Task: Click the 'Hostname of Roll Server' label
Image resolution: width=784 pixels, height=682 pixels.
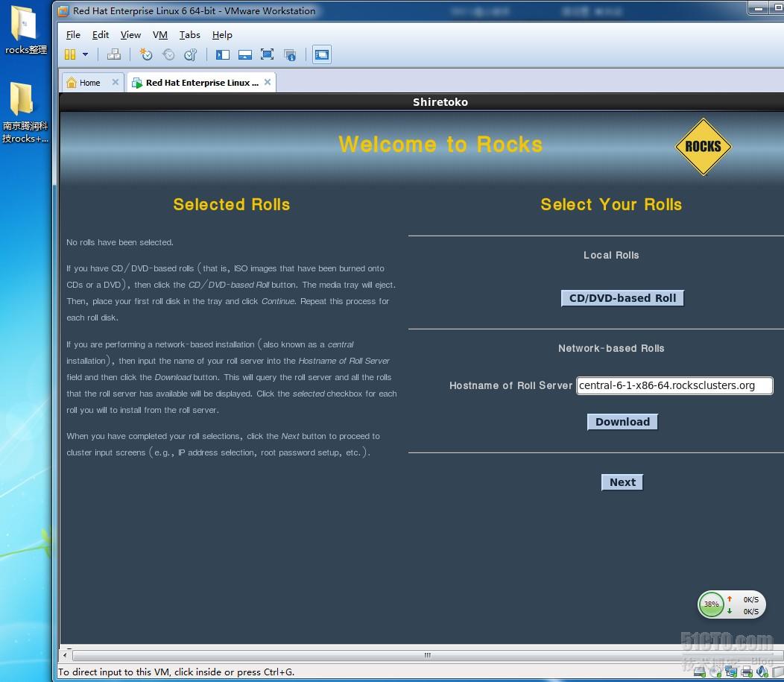Action: click(x=510, y=385)
